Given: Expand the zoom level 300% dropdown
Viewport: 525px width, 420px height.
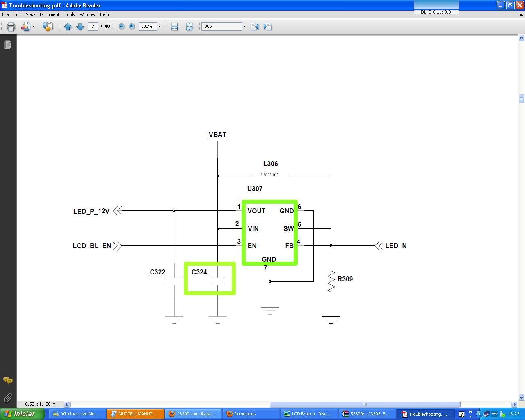Looking at the screenshot, I should click(x=159, y=27).
